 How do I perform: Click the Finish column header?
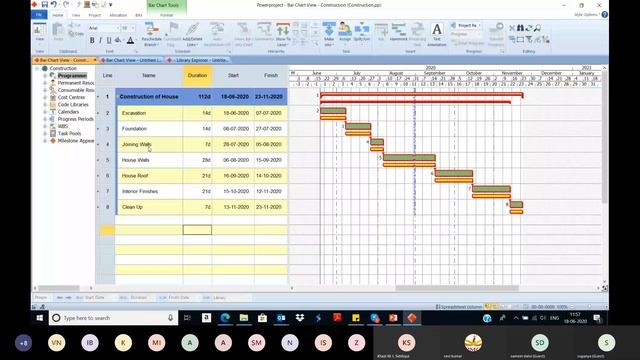(x=271, y=76)
